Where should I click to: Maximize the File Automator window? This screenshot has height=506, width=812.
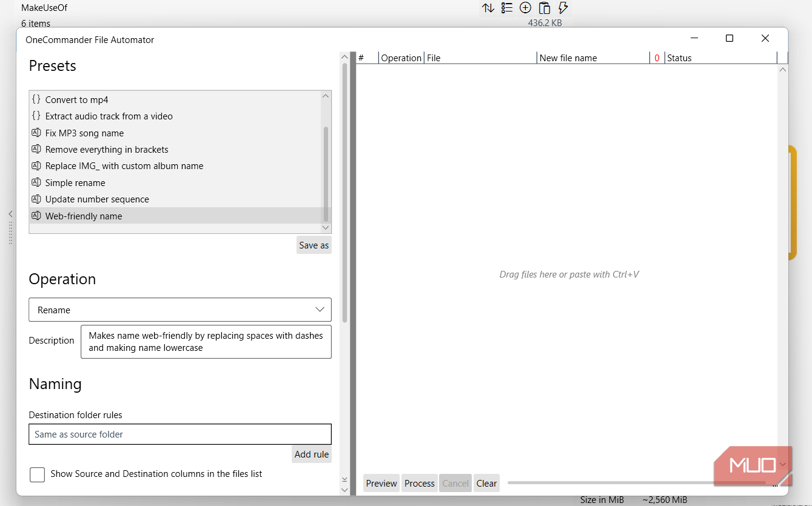click(730, 38)
